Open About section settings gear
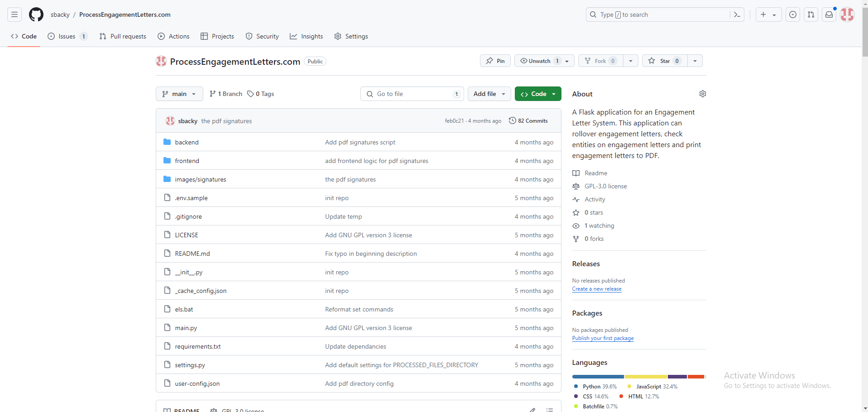This screenshot has width=868, height=412. tap(702, 94)
